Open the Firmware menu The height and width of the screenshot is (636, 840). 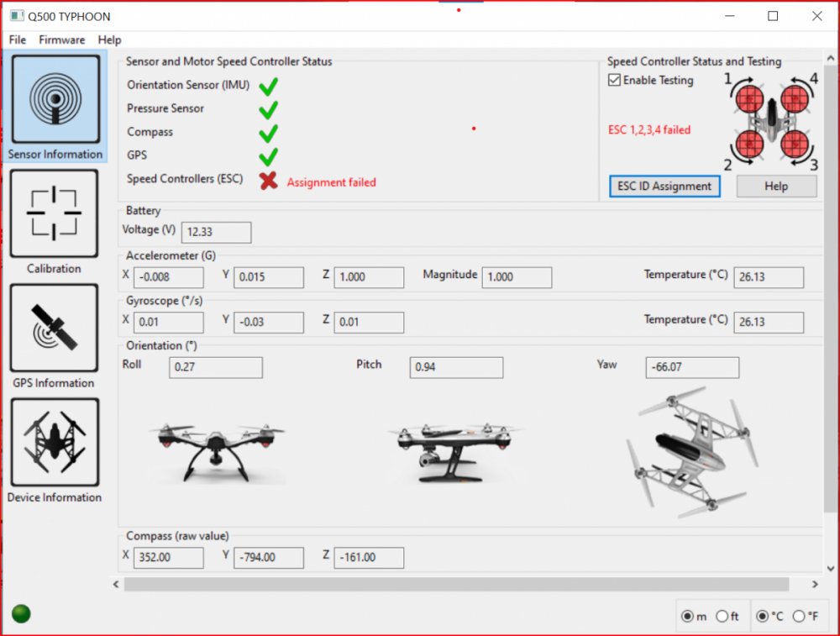pyautogui.click(x=61, y=39)
